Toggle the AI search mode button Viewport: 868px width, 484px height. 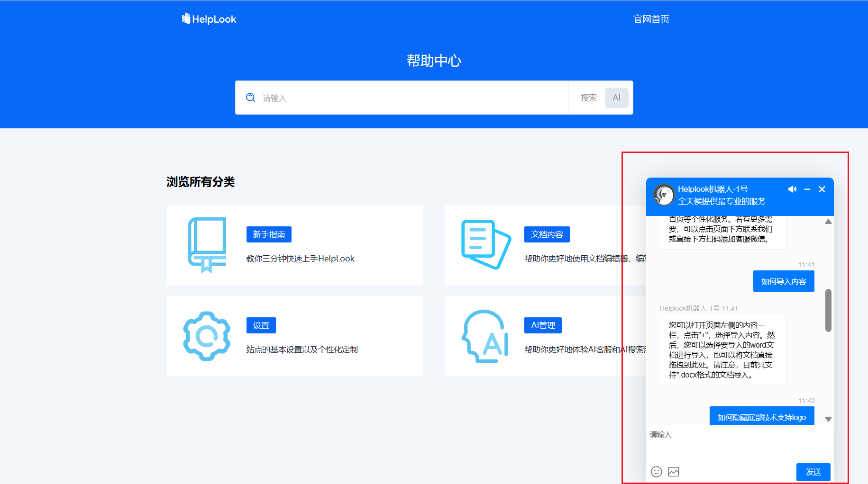point(616,98)
